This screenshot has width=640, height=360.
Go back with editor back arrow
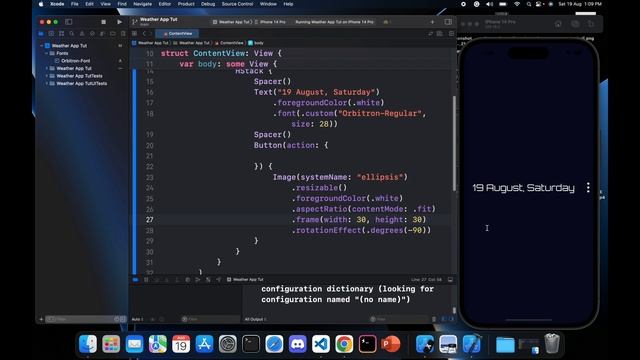(144, 33)
